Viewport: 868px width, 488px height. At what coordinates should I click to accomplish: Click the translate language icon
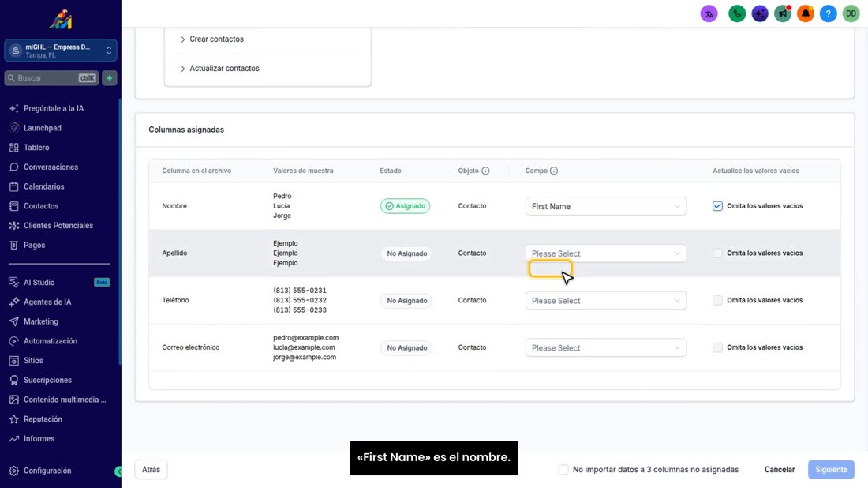pyautogui.click(x=709, y=14)
